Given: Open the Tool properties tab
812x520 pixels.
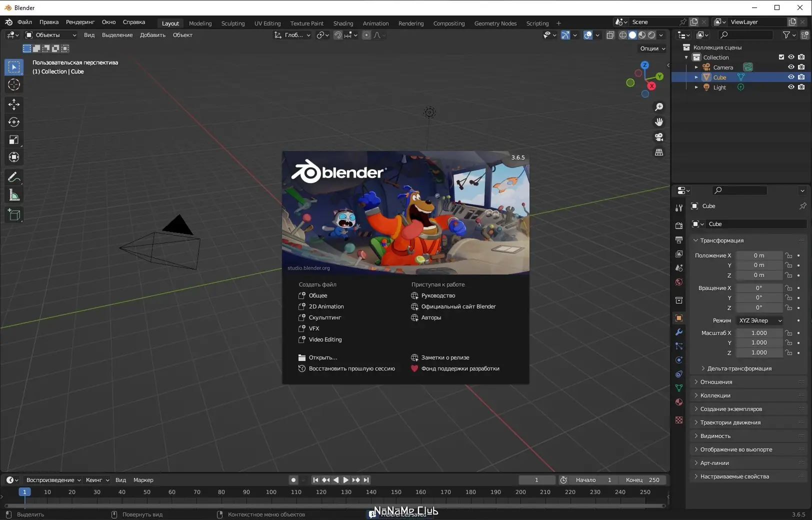Looking at the screenshot, I should pyautogui.click(x=679, y=208).
